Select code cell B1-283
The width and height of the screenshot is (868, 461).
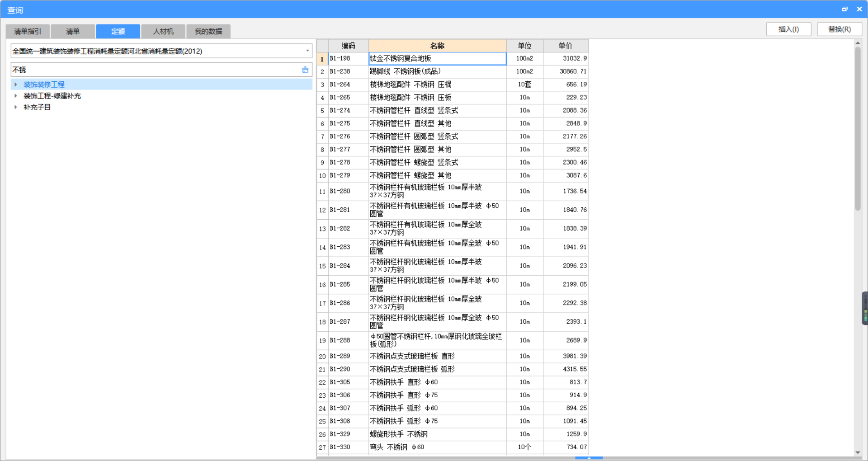coord(348,247)
